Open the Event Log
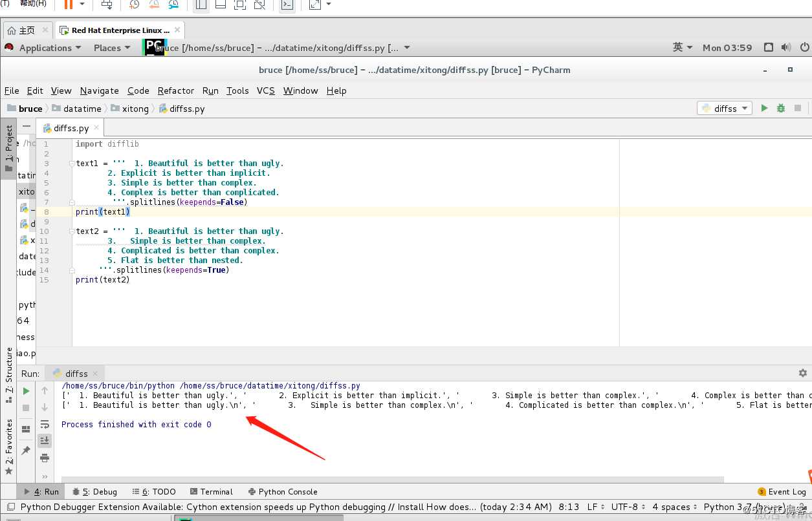Screen dimensions: 812x521 [782, 491]
